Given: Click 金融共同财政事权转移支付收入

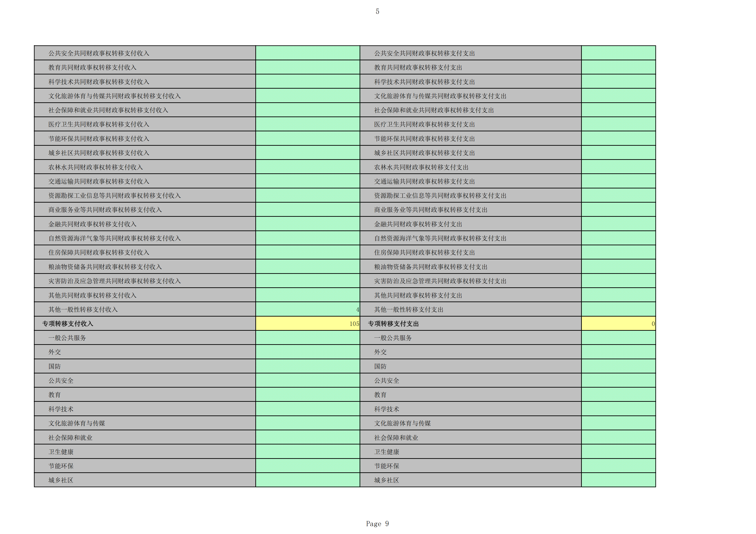Looking at the screenshot, I should pyautogui.click(x=93, y=224).
